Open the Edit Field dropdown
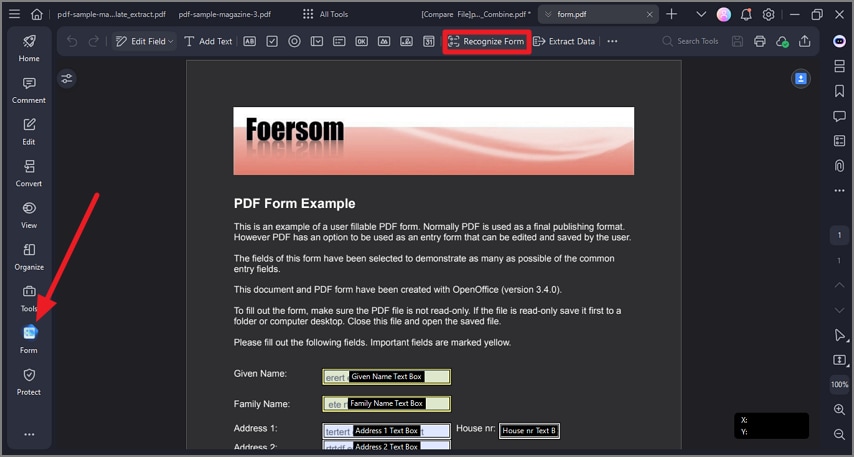This screenshot has width=854, height=457. 144,41
